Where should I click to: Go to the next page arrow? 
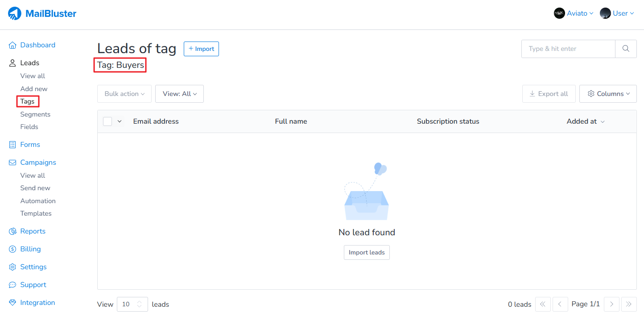click(611, 304)
